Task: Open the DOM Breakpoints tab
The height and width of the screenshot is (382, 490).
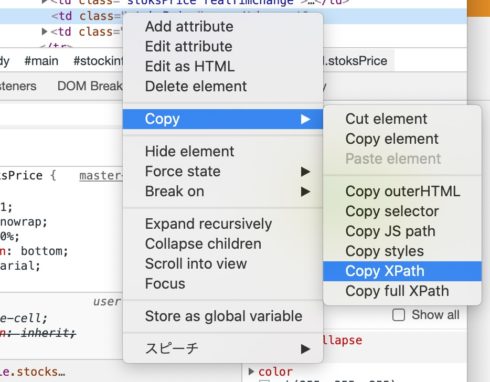Action: [x=90, y=86]
